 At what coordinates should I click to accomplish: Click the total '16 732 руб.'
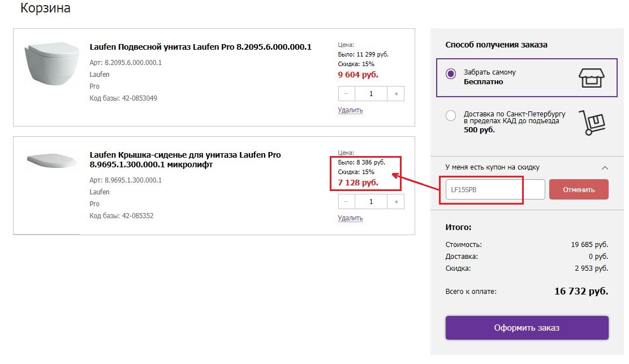click(581, 292)
